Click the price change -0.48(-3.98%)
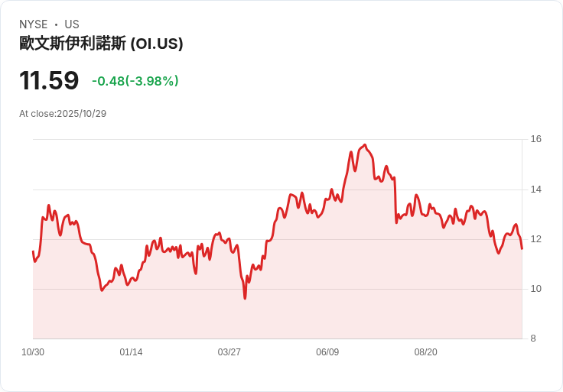Screen dimensions: 563x392 [x=135, y=81]
